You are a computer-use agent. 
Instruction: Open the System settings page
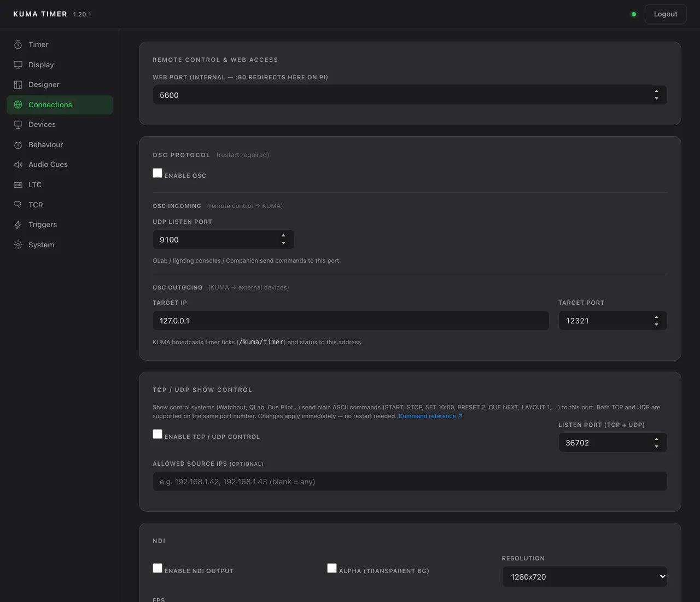click(x=60, y=245)
